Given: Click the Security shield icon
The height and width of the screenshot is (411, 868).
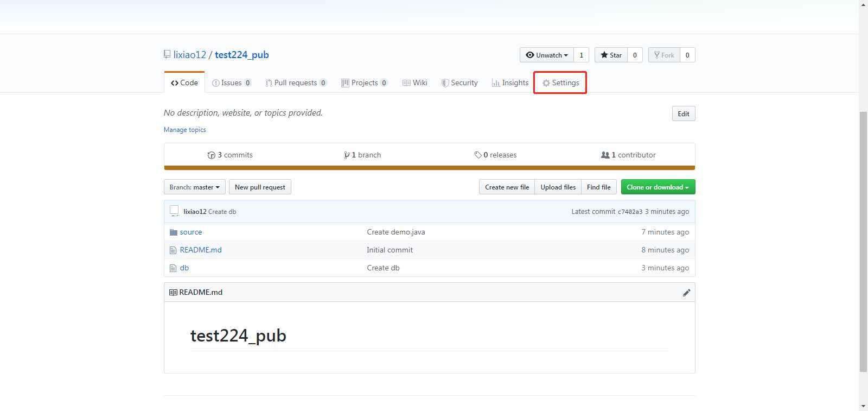Looking at the screenshot, I should point(445,83).
